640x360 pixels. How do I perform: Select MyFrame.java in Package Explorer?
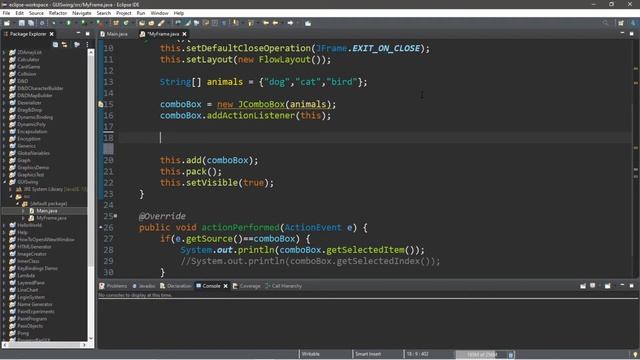click(51, 218)
